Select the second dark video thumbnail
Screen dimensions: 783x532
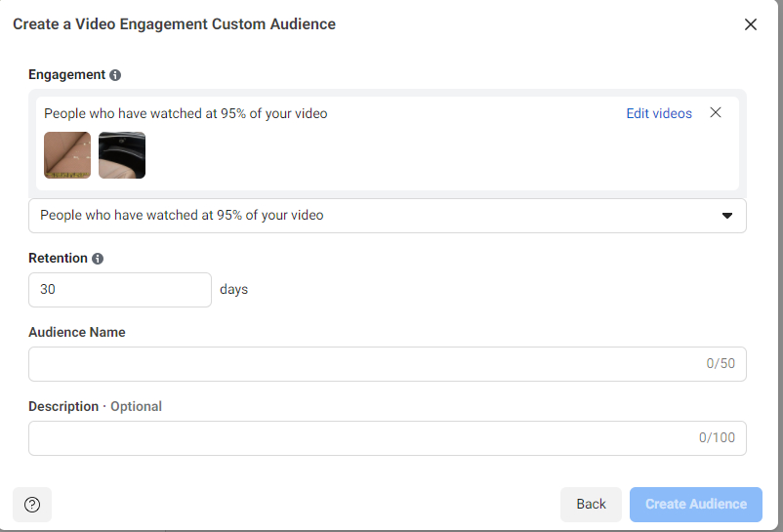click(x=122, y=155)
